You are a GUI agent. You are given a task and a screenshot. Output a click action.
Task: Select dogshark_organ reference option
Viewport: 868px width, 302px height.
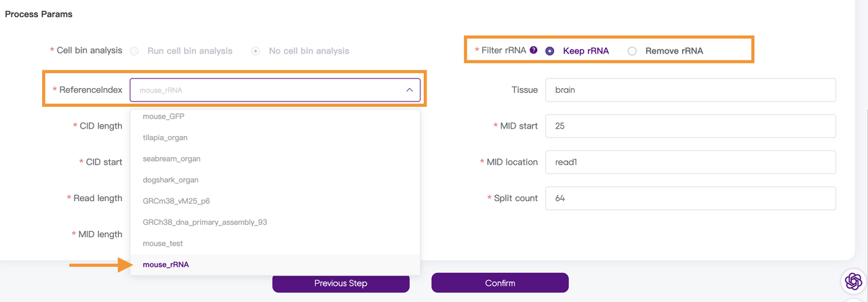click(x=170, y=179)
